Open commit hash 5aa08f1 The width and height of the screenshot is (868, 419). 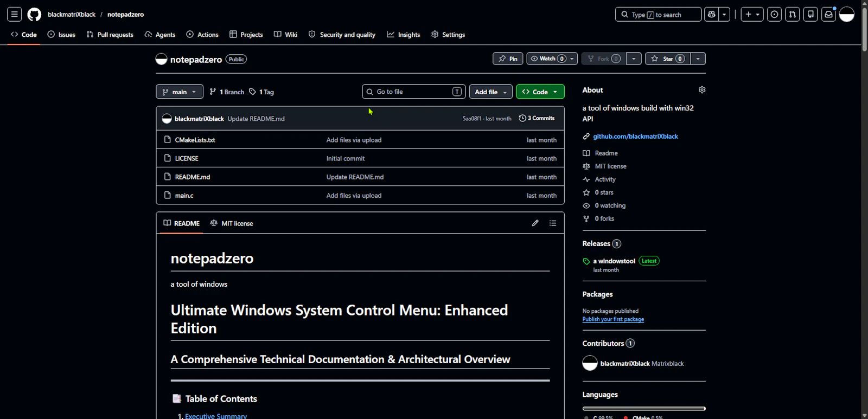(x=472, y=119)
